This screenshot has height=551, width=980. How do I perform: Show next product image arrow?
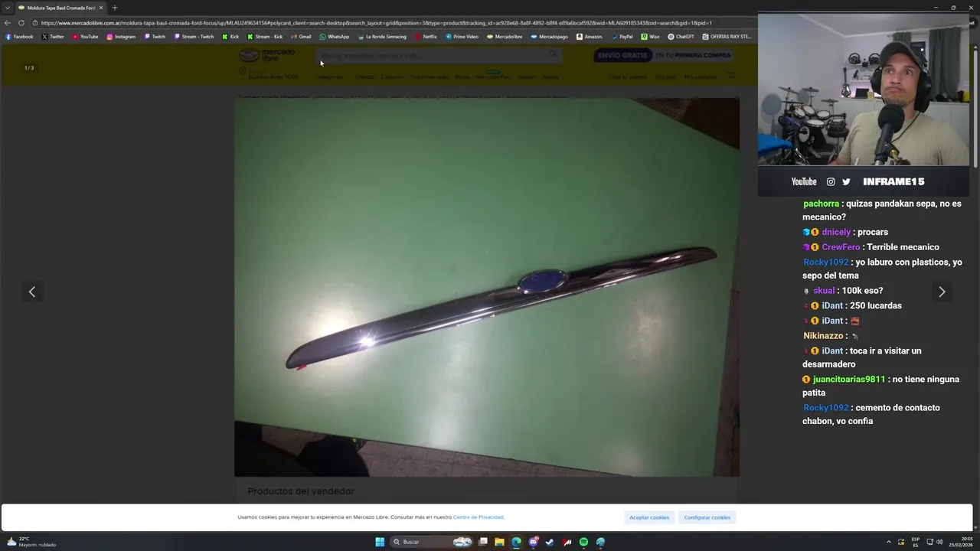tap(942, 292)
